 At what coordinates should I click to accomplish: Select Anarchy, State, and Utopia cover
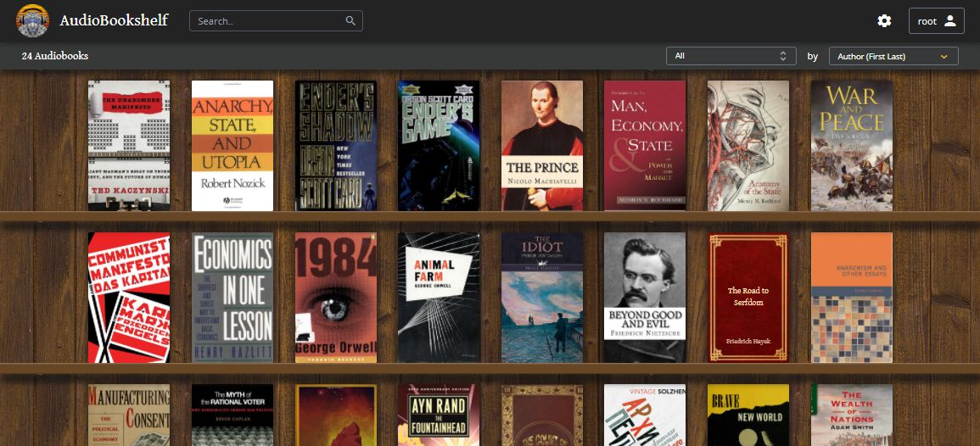point(232,146)
